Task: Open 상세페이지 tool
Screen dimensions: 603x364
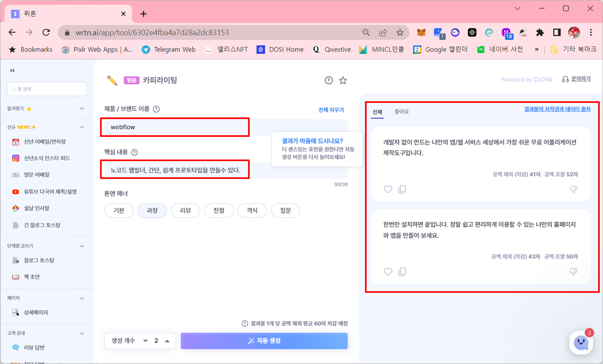Action: click(36, 312)
